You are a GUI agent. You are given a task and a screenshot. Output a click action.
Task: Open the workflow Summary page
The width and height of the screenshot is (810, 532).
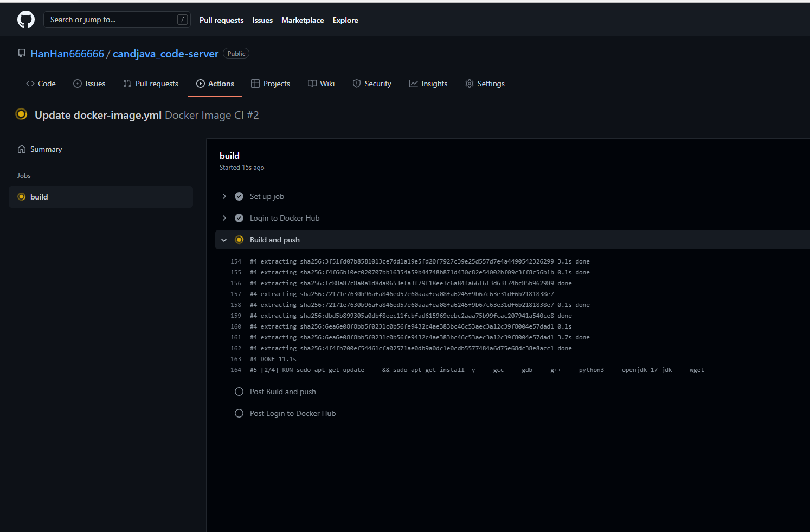[46, 149]
